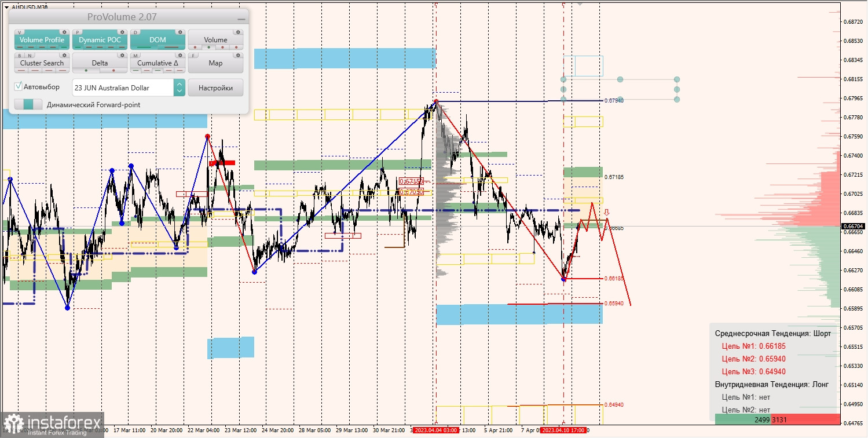868x438 pixels.
Task: Open DOM gear settings
Action: click(180, 32)
